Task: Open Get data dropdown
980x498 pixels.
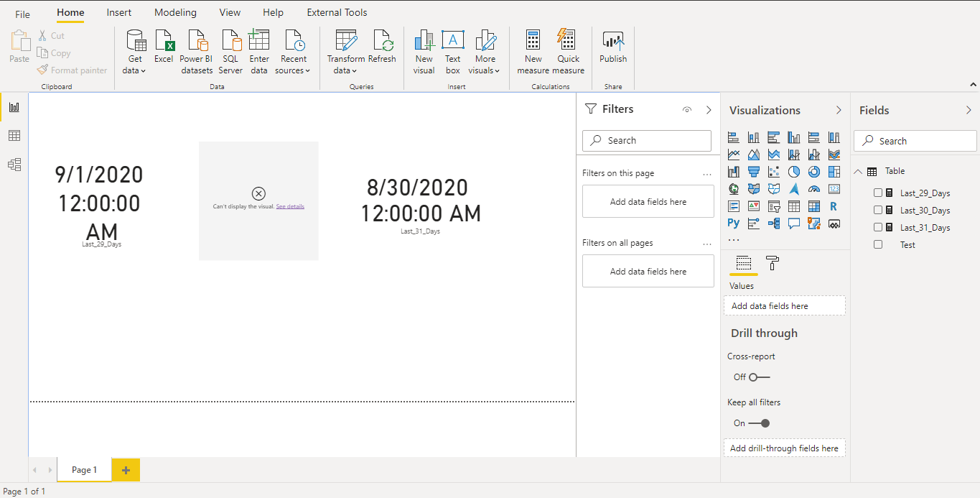Action: pyautogui.click(x=135, y=52)
